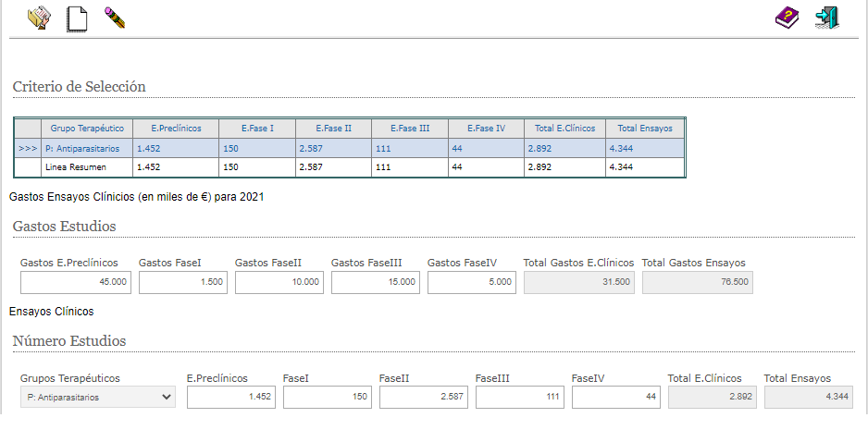Open the Grupos Terapéuticos dropdown
Image resolution: width=868 pixels, height=430 pixels.
[97, 397]
